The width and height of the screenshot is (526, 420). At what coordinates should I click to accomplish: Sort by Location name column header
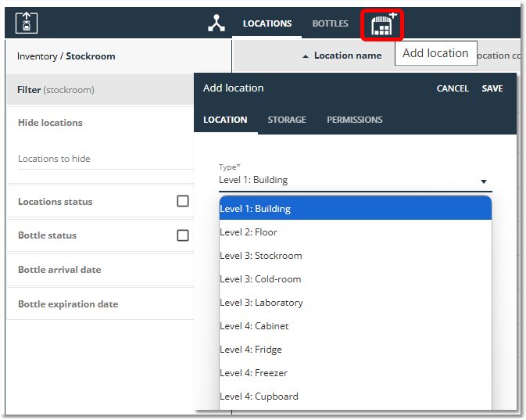click(348, 56)
